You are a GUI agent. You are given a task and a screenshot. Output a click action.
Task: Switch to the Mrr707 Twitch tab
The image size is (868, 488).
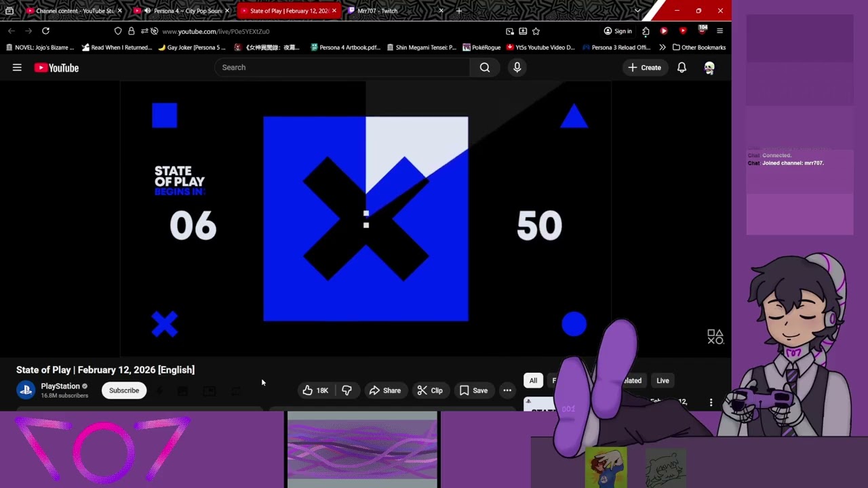click(395, 11)
